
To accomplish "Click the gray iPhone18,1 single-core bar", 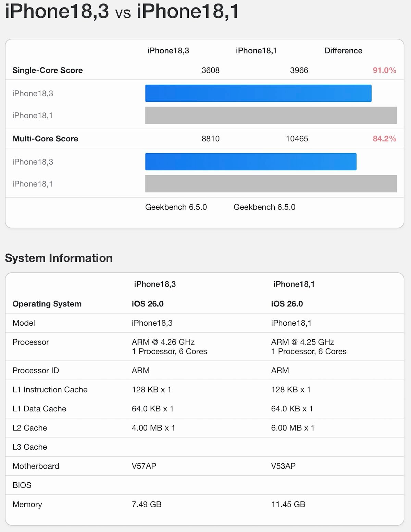I will 271,115.
